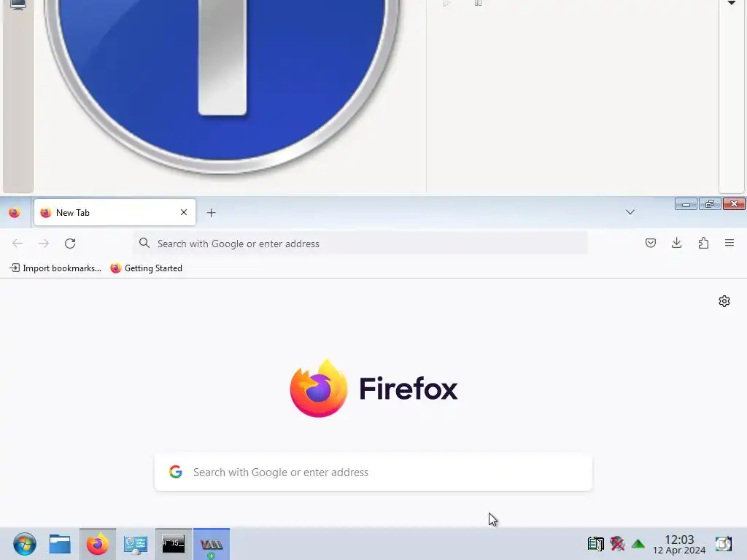
Task: Restore down the Firefox window
Action: [710, 204]
